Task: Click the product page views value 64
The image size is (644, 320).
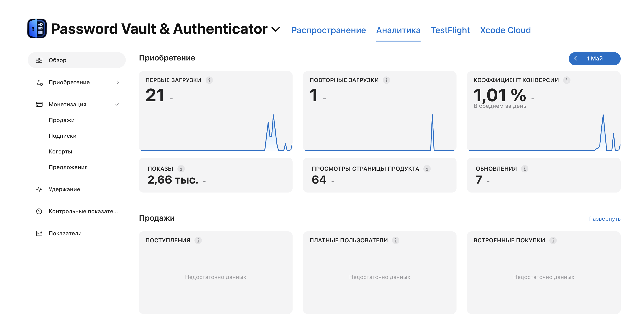Action: (x=319, y=179)
